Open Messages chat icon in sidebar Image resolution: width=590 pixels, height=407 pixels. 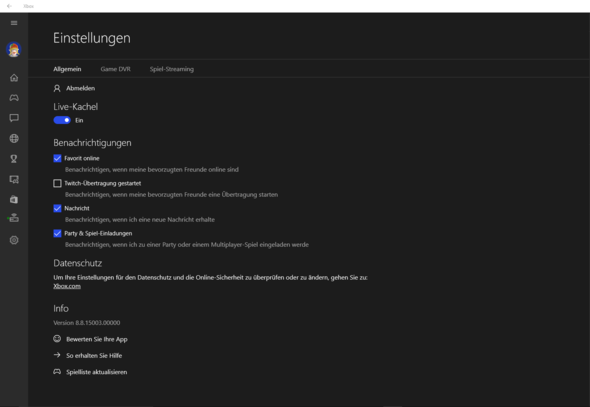[x=14, y=118]
